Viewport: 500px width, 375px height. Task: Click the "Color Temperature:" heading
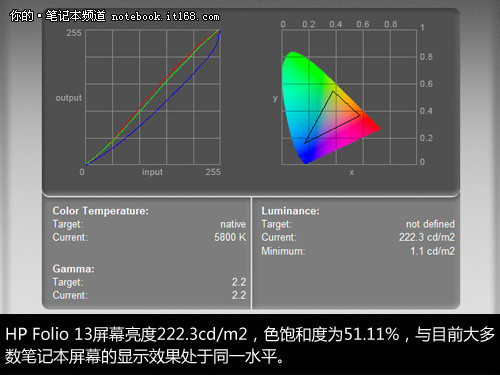pyautogui.click(x=100, y=211)
